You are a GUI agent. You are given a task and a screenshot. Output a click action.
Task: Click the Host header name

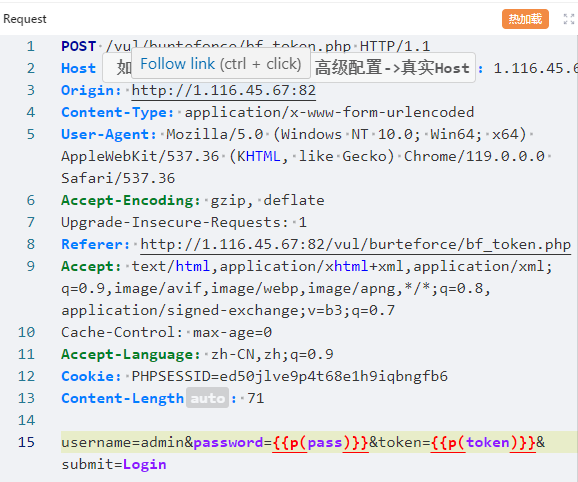[79, 68]
